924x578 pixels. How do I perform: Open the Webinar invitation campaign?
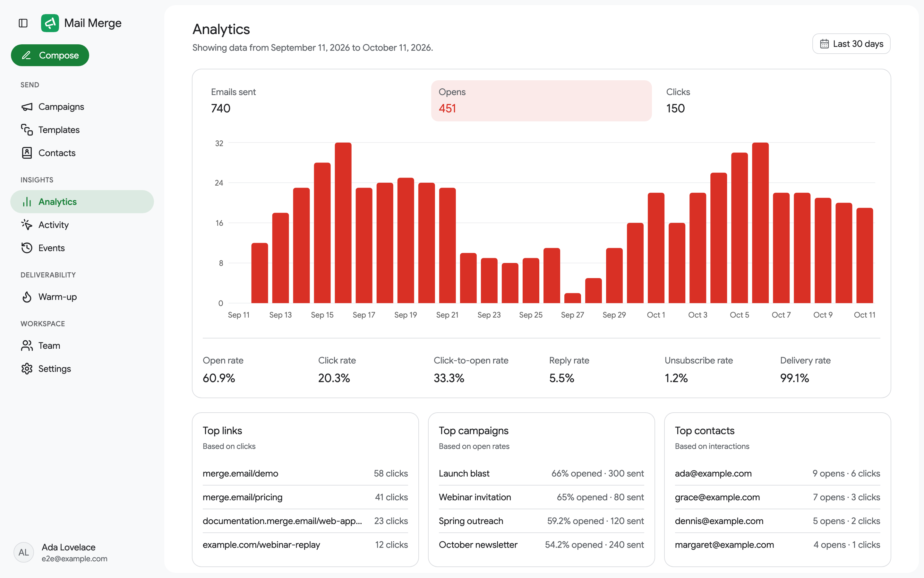(x=542, y=497)
